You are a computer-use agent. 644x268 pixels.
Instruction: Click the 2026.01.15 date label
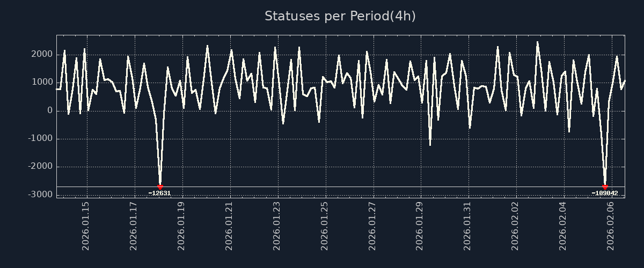click(86, 226)
